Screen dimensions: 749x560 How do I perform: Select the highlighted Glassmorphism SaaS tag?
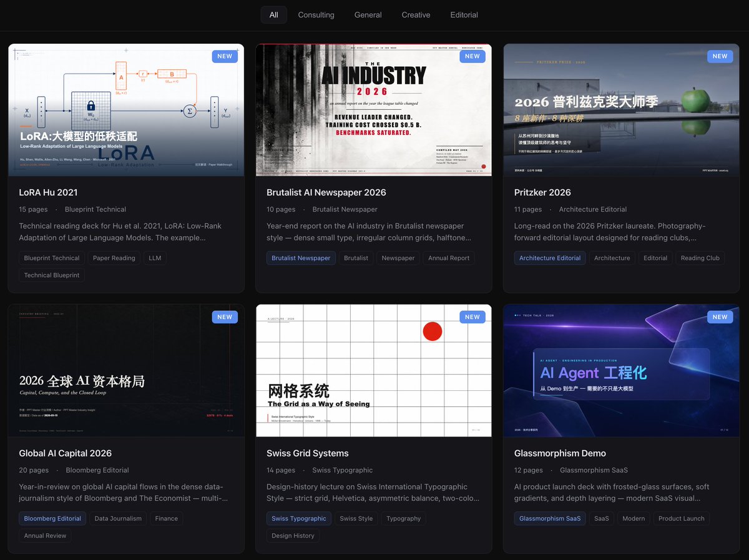point(550,518)
